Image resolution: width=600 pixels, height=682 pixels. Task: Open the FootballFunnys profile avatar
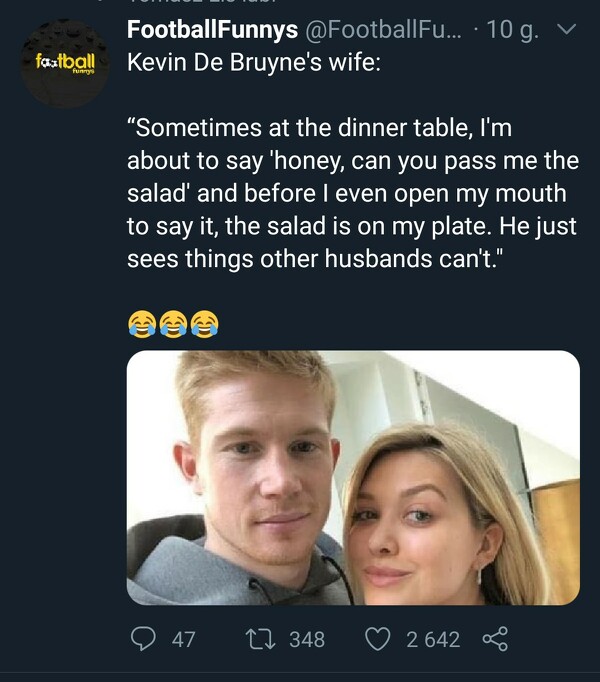click(x=64, y=63)
